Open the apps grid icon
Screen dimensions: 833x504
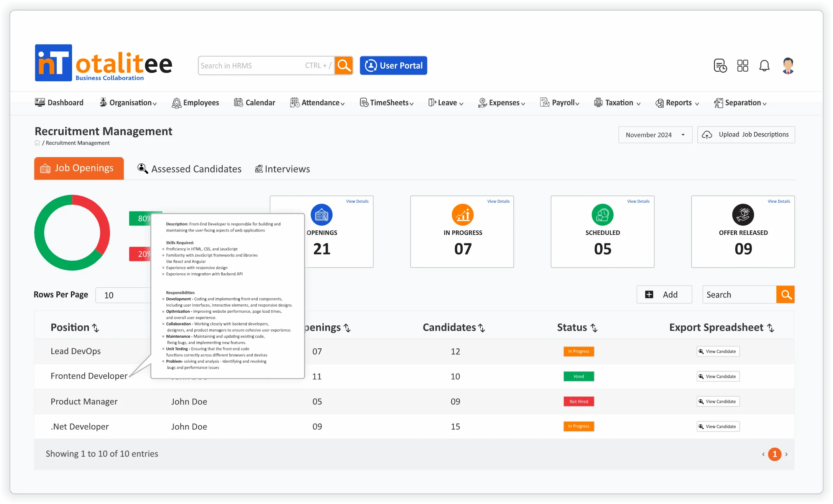[742, 66]
